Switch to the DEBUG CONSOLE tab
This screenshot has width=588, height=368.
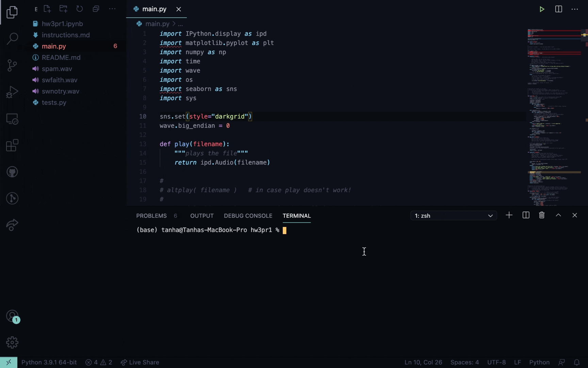coord(248,216)
